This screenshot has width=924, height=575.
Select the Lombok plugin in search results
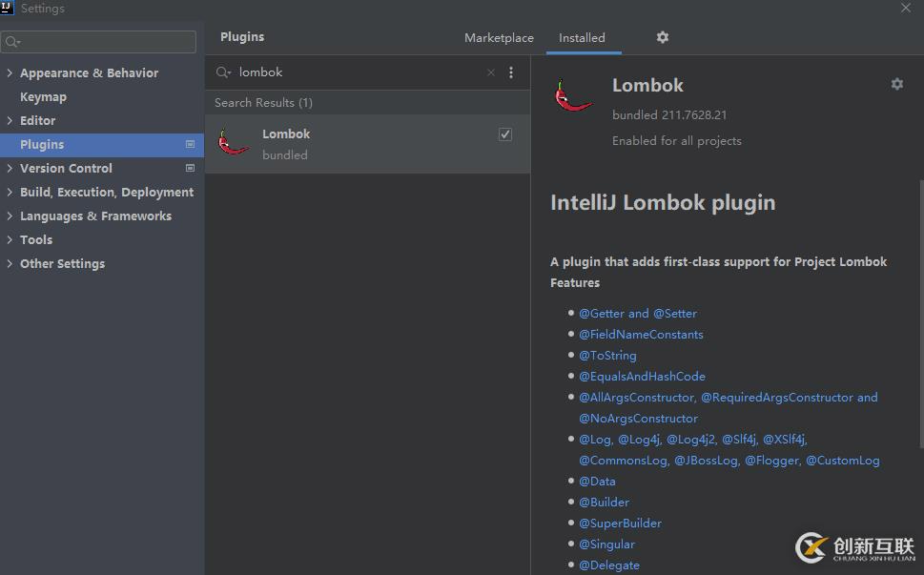(368, 144)
